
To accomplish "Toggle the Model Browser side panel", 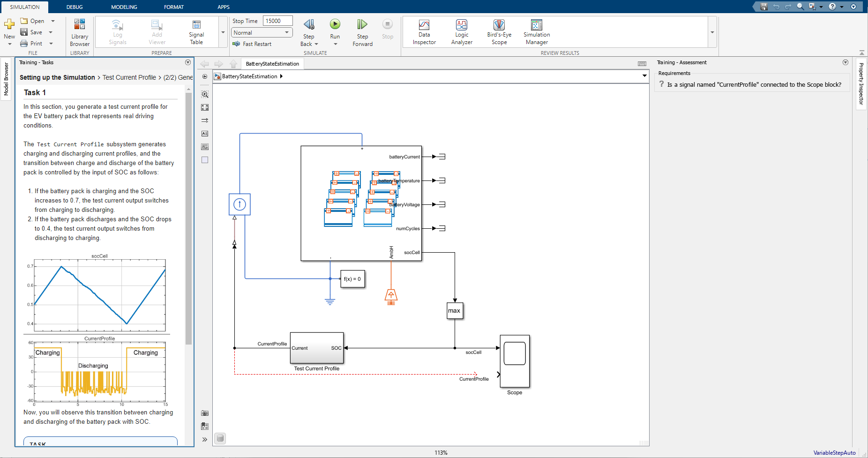I will (x=6, y=79).
